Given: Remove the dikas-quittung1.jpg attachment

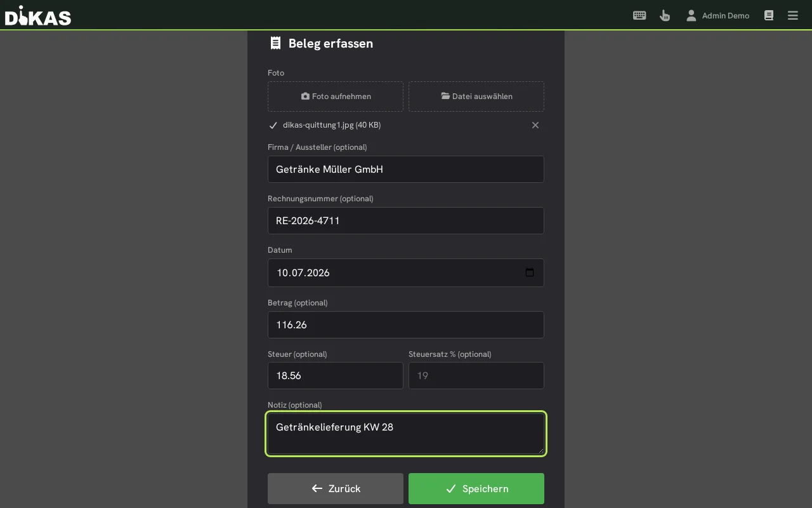Looking at the screenshot, I should [x=535, y=125].
